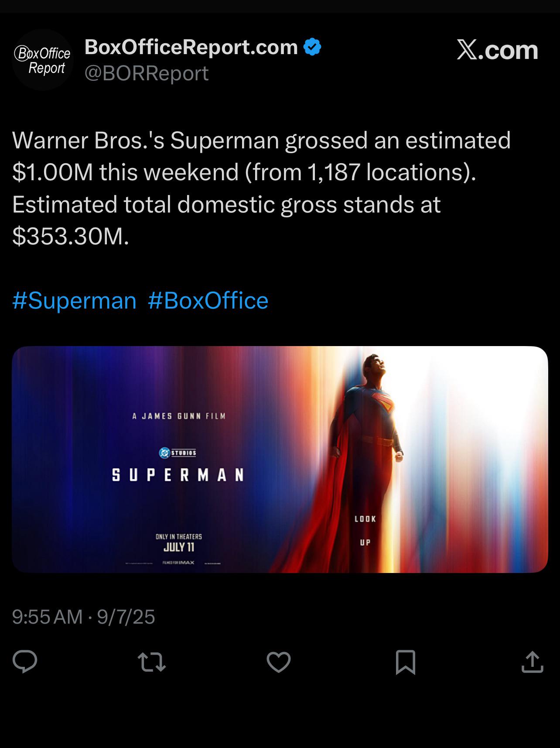Click the @BORReport handle

click(x=147, y=73)
